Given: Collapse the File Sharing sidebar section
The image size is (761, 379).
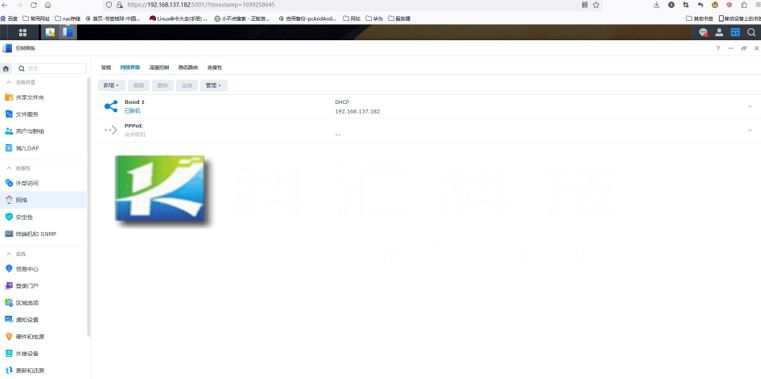Looking at the screenshot, I should (9, 82).
